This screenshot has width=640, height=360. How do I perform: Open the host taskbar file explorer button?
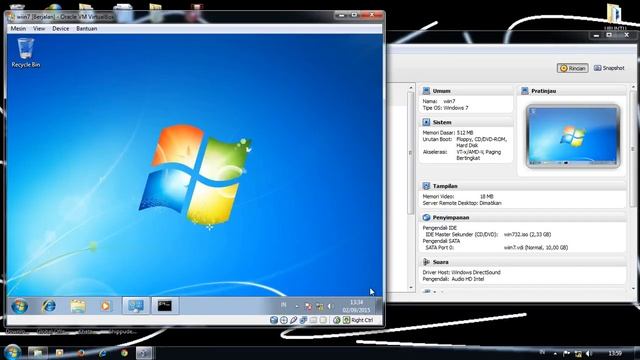pos(38,353)
